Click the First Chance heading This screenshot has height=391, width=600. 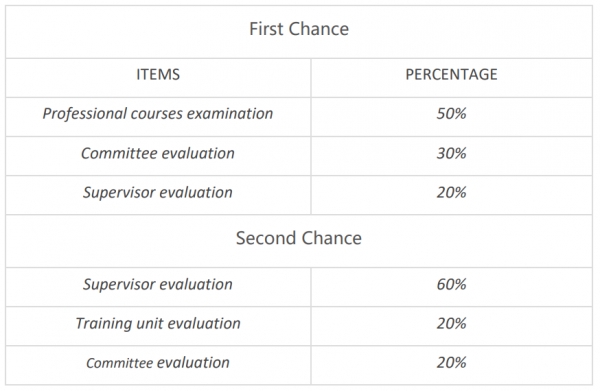point(299,29)
